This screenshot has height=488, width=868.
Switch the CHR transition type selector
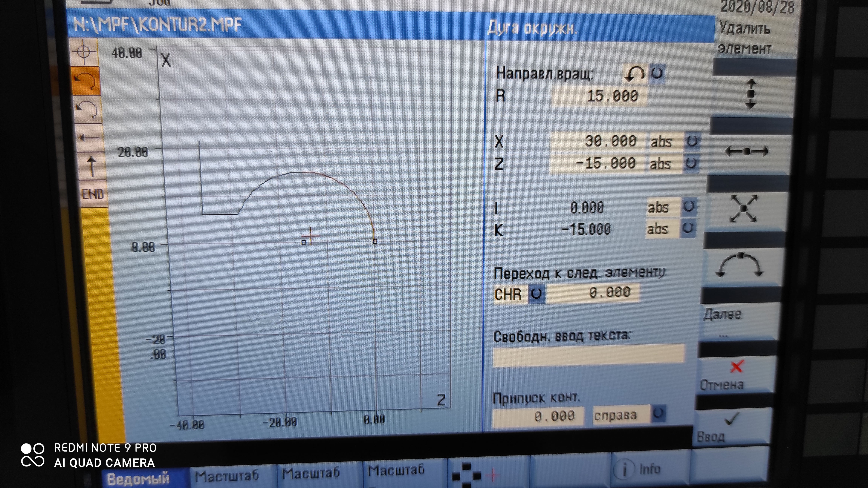(x=536, y=294)
